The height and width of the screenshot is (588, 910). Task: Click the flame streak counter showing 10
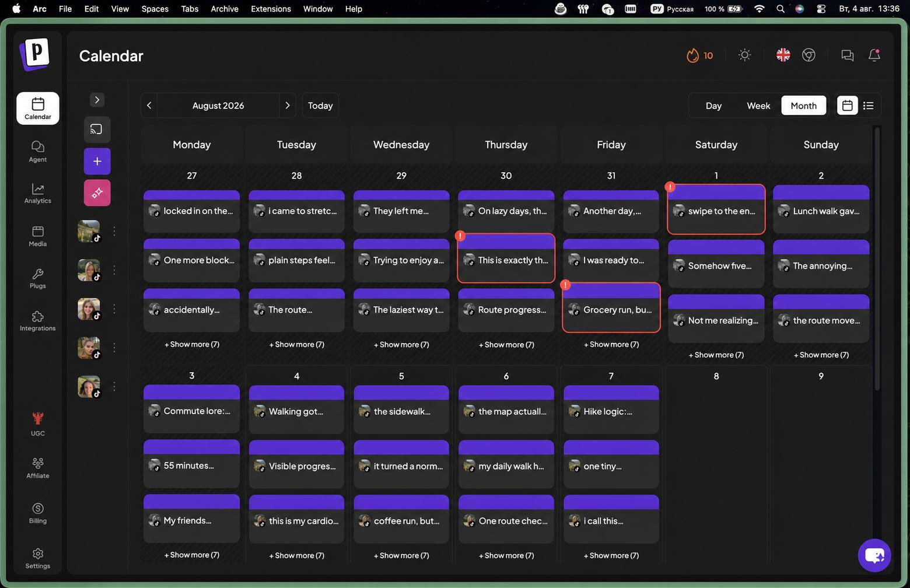[x=699, y=55]
